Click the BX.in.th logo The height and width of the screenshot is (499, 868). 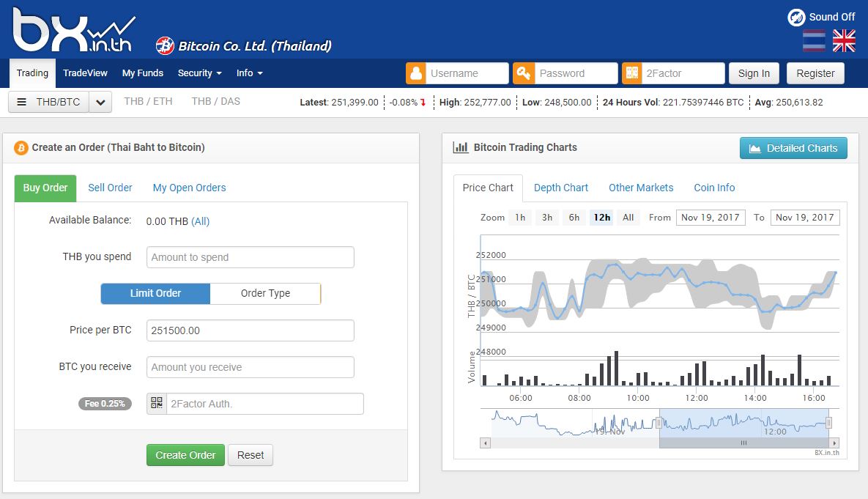tap(73, 31)
